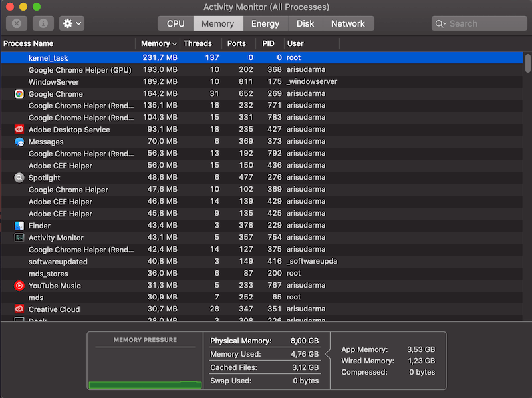Click the Activity Monitor row icon

19,238
